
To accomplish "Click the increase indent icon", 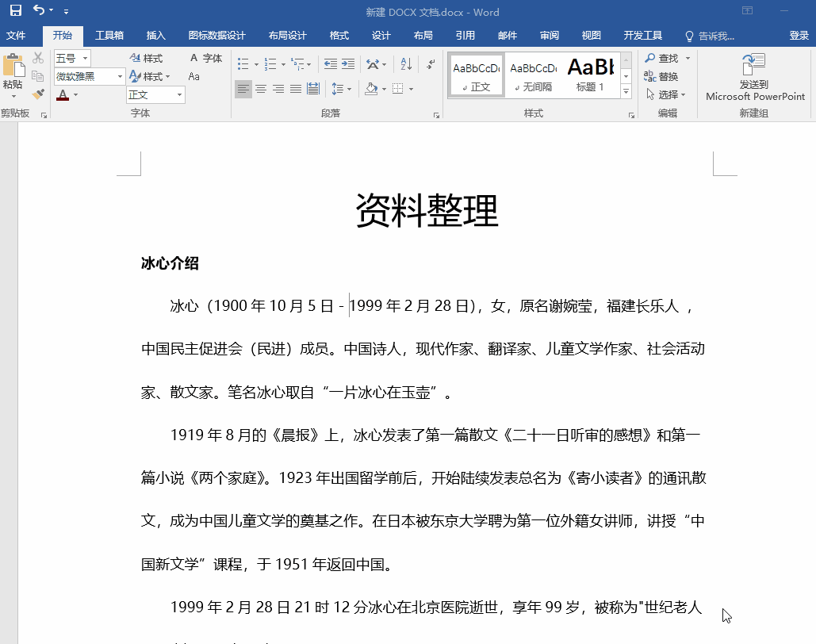I will click(x=348, y=64).
